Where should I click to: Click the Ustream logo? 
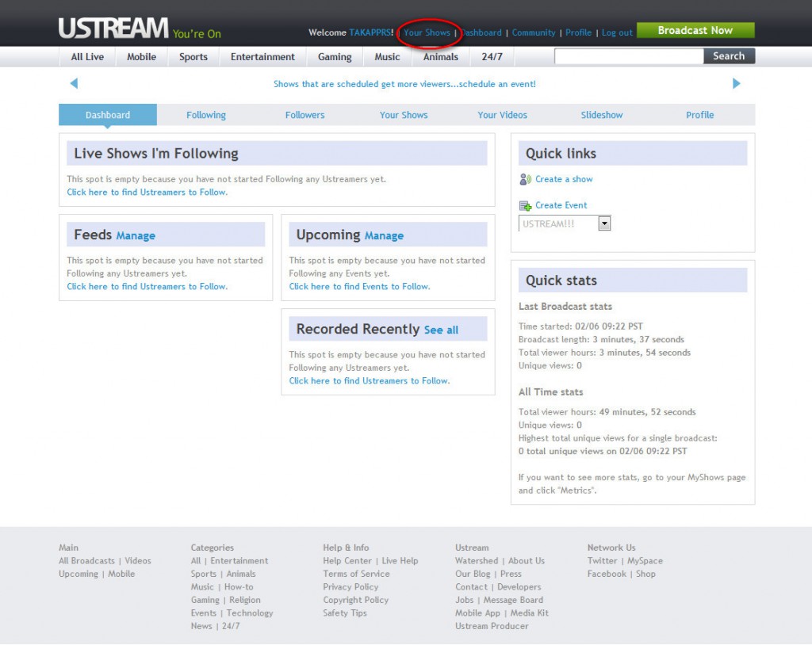point(113,29)
